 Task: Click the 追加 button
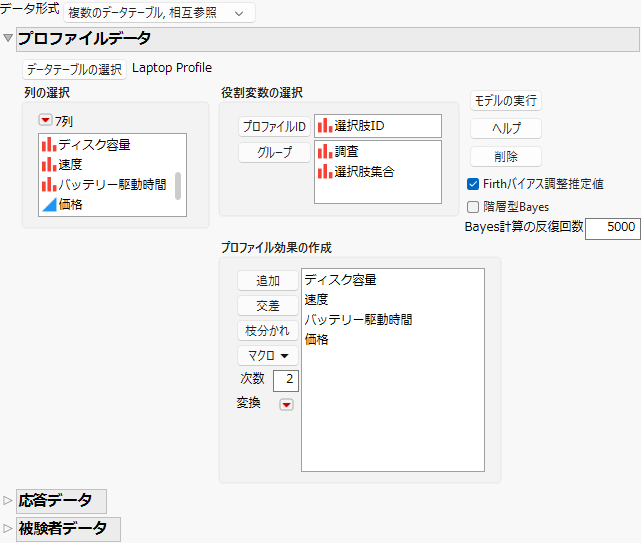click(x=268, y=281)
